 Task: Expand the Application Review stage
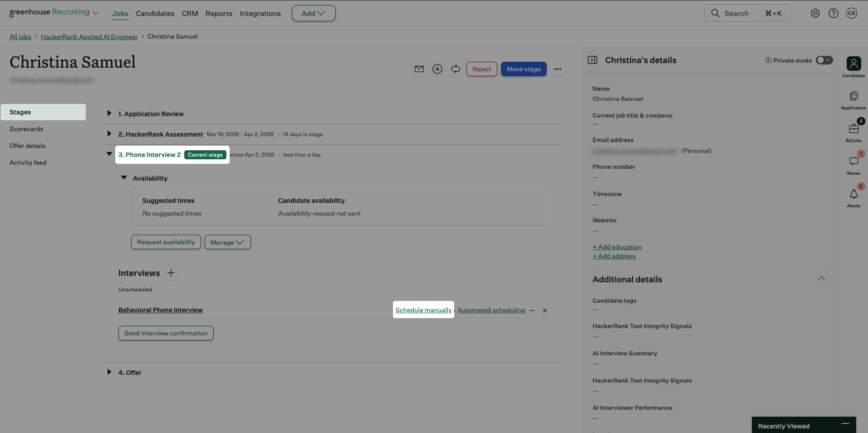[109, 113]
